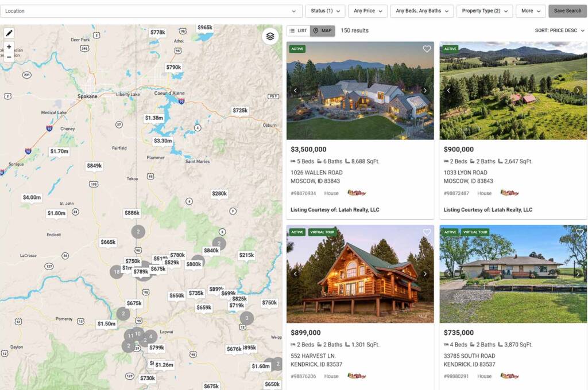
Task: Open the map layers icon
Action: [x=270, y=36]
